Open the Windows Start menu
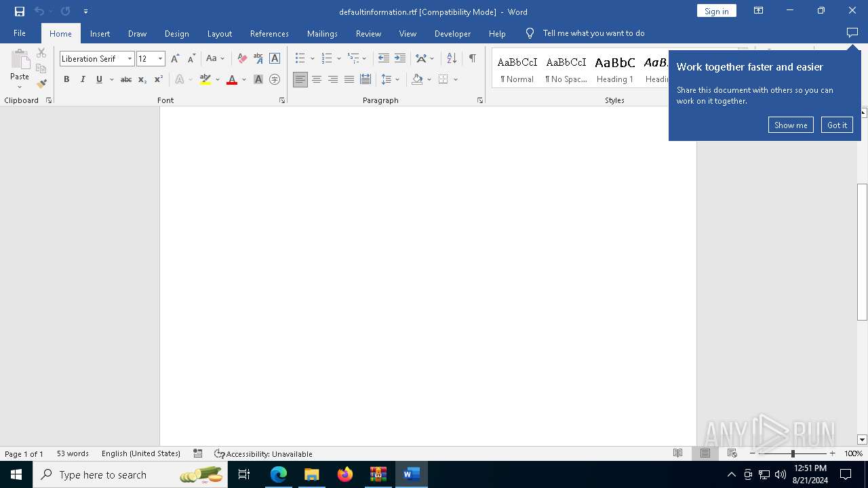Image resolution: width=868 pixels, height=488 pixels. coord(16,474)
